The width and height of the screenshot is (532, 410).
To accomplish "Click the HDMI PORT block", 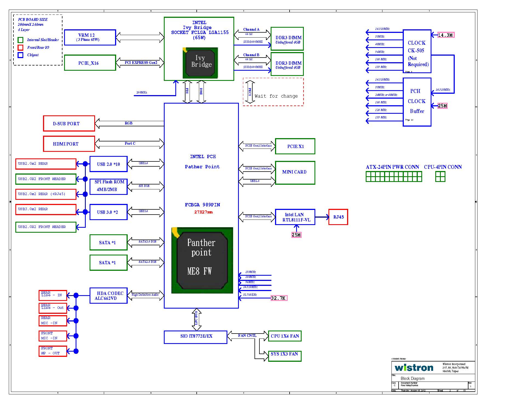I will click(x=69, y=144).
